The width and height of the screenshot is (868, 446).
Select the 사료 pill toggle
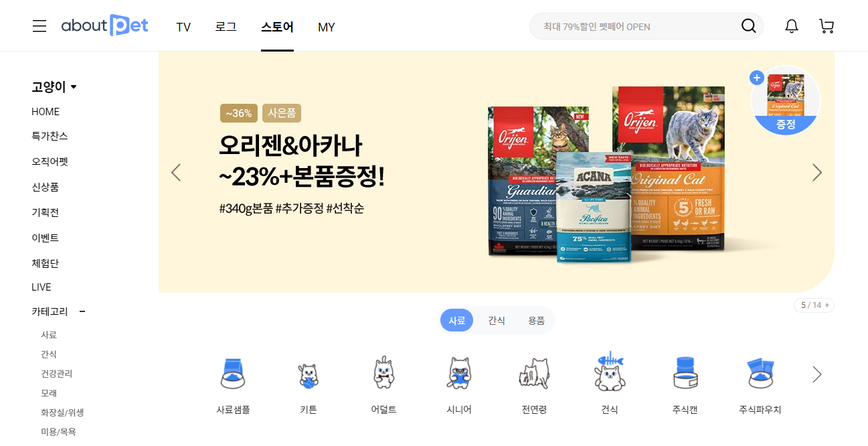point(456,321)
